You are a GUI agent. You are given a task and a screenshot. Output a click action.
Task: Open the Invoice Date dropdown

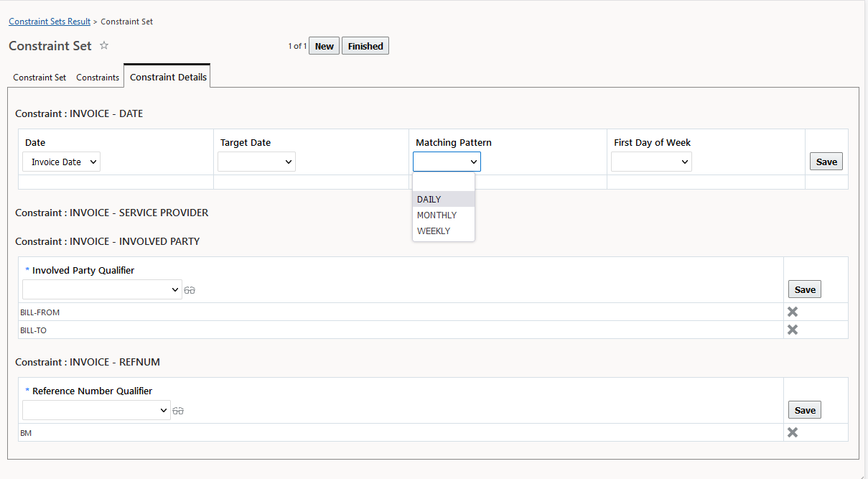(x=62, y=162)
